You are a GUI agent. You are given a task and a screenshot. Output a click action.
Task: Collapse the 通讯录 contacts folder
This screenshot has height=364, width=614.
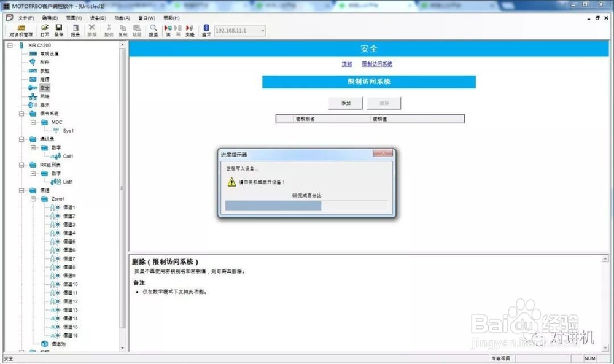tap(21, 139)
